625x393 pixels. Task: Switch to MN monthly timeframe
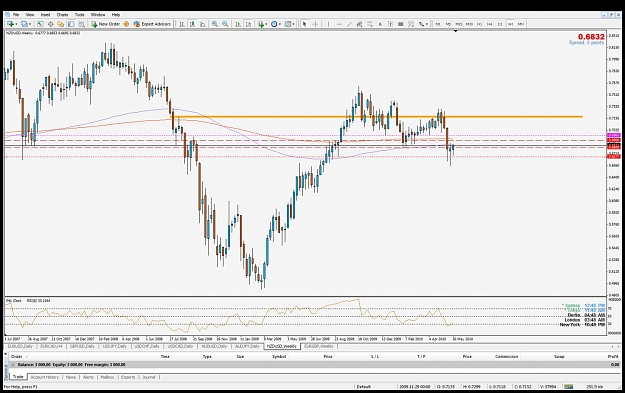pos(521,24)
